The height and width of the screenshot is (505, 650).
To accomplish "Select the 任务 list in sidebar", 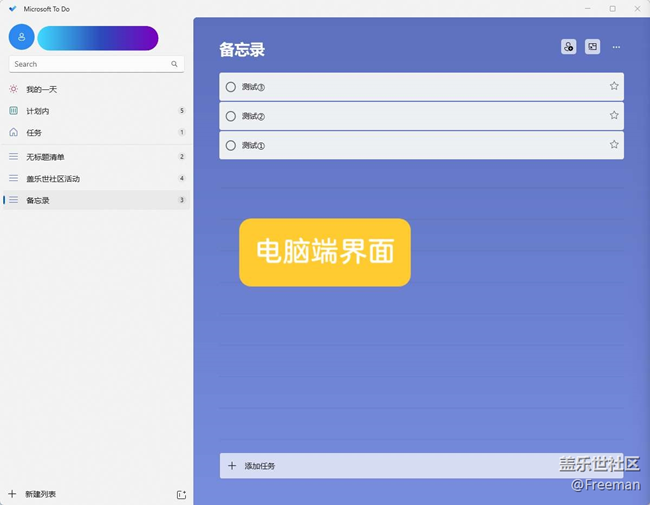I will click(x=34, y=132).
